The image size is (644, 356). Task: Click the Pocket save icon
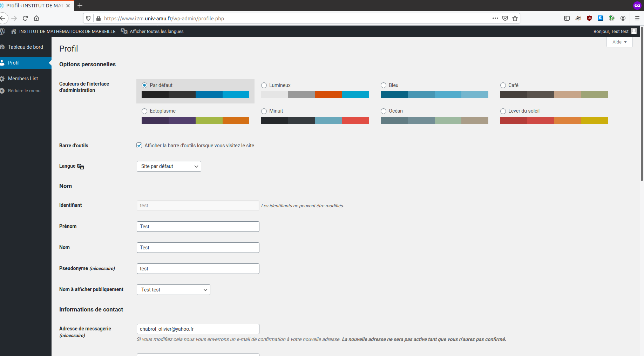(x=505, y=18)
